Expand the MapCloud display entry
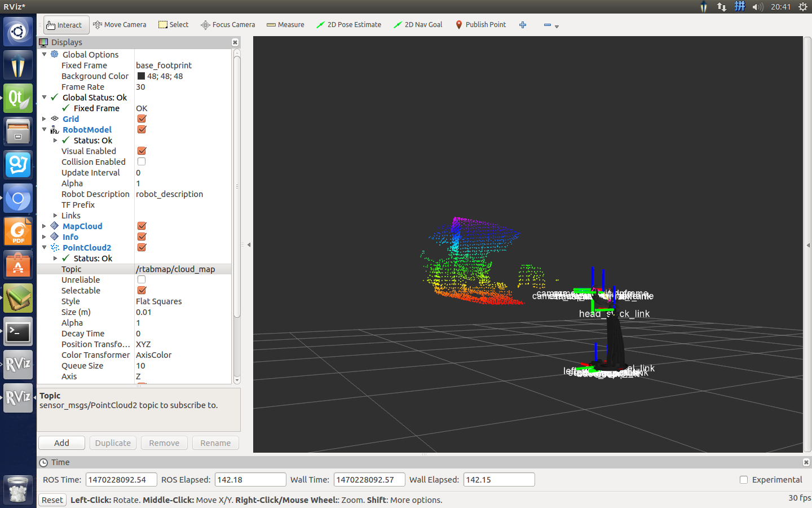 click(x=45, y=226)
